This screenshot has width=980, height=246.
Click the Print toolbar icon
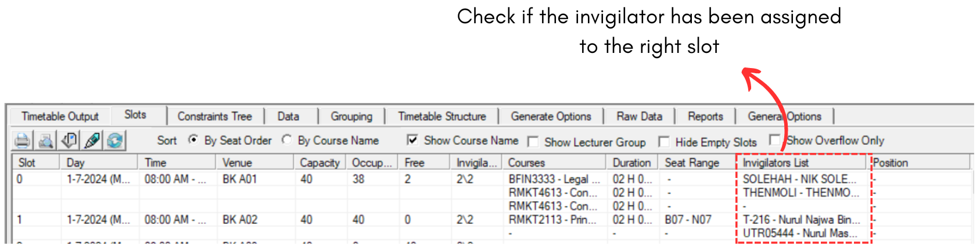click(x=23, y=141)
